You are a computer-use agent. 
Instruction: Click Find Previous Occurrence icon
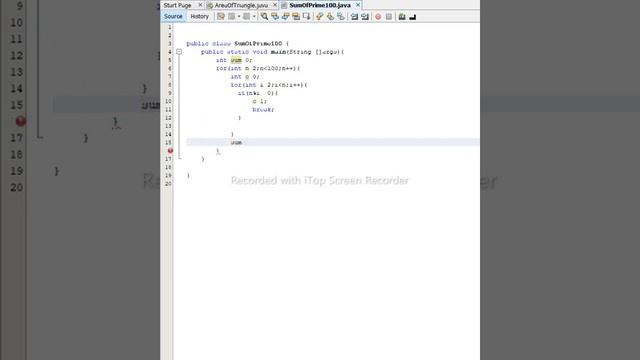point(275,16)
